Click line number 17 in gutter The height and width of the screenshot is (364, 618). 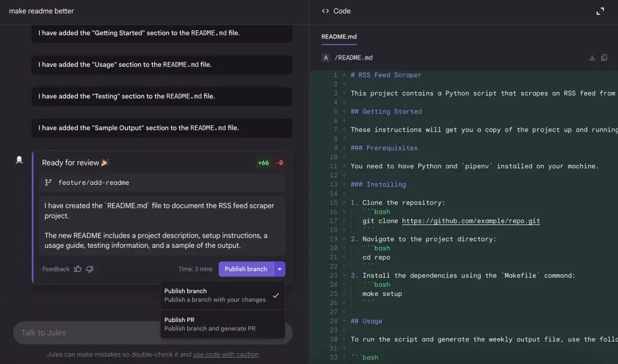tap(334, 221)
